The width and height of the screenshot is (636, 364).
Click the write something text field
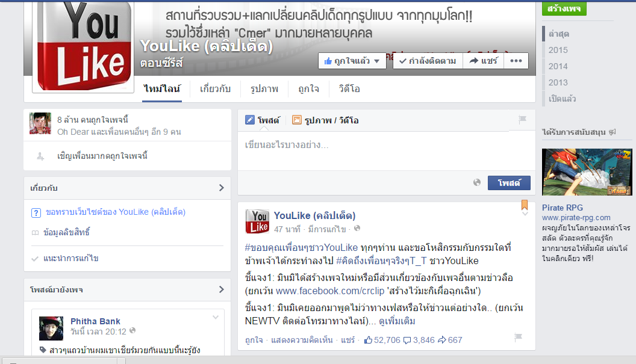click(386, 150)
